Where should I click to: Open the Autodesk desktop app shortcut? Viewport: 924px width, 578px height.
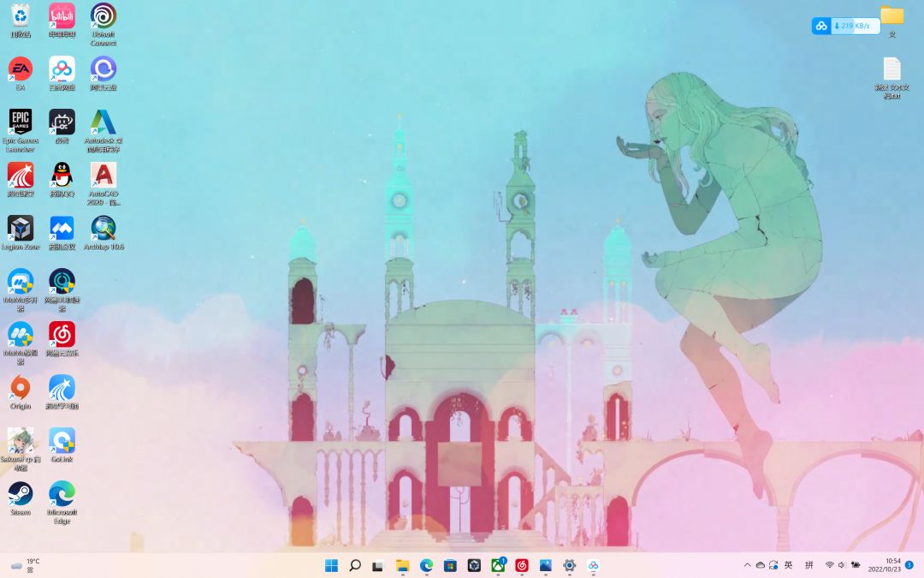(x=104, y=131)
